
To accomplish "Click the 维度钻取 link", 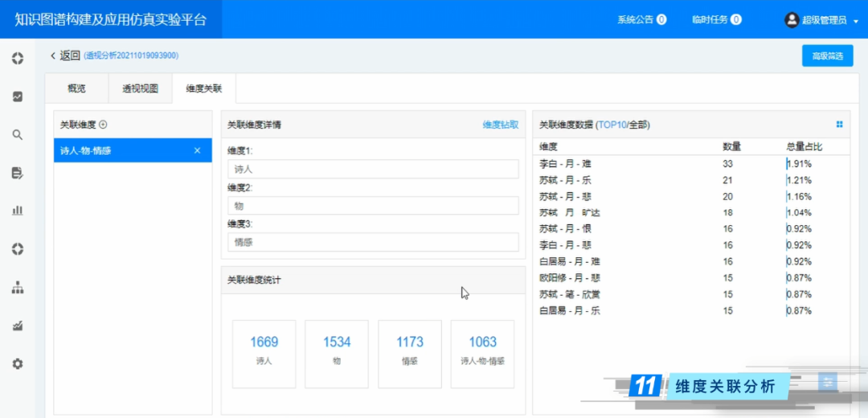I will coord(501,125).
